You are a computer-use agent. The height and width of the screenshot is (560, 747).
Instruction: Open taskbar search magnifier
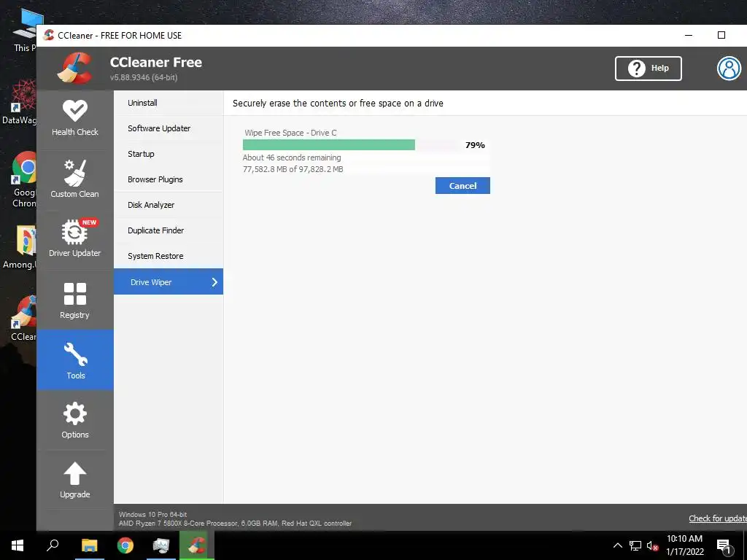tap(53, 545)
